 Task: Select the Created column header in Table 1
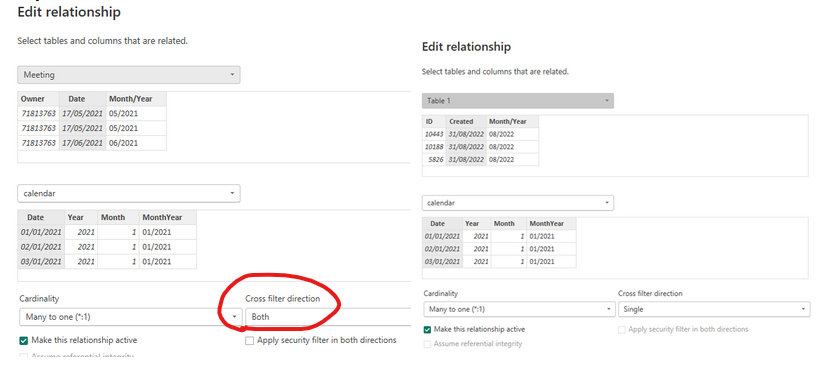467,121
